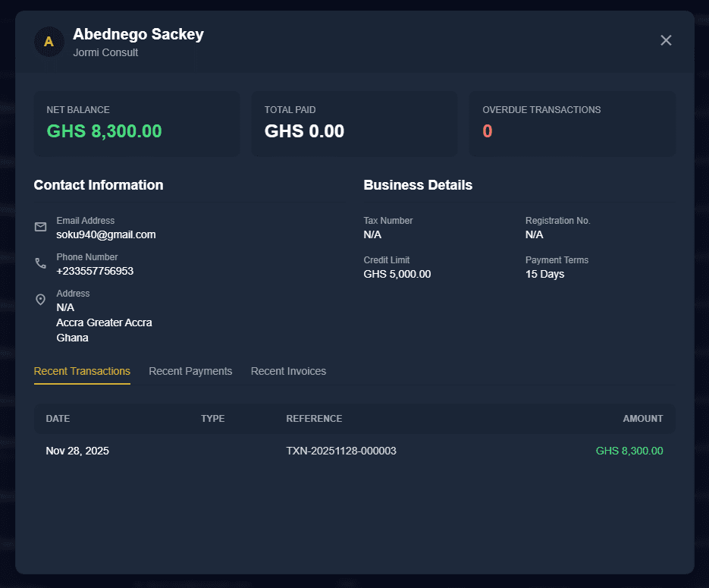Screen dimensions: 709x588
Task: Open the Recent Invoices tab
Action: [288, 371]
